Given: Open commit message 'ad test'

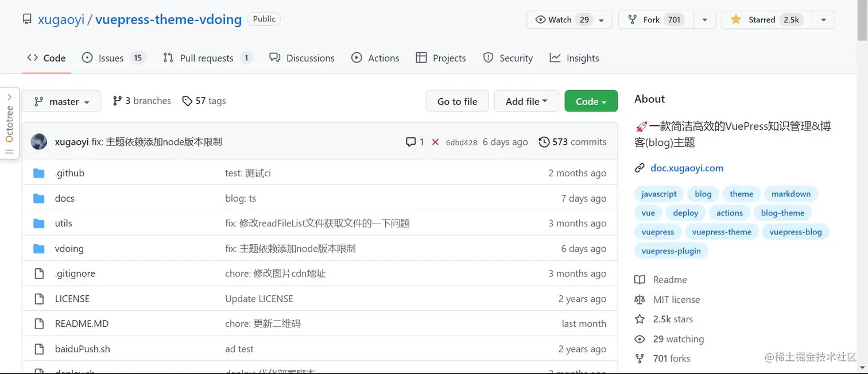Looking at the screenshot, I should [x=239, y=349].
